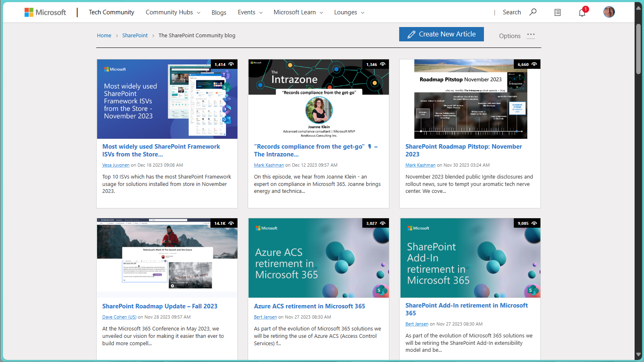Open the search magnifier icon
This screenshot has width=644, height=362.
coord(533,12)
